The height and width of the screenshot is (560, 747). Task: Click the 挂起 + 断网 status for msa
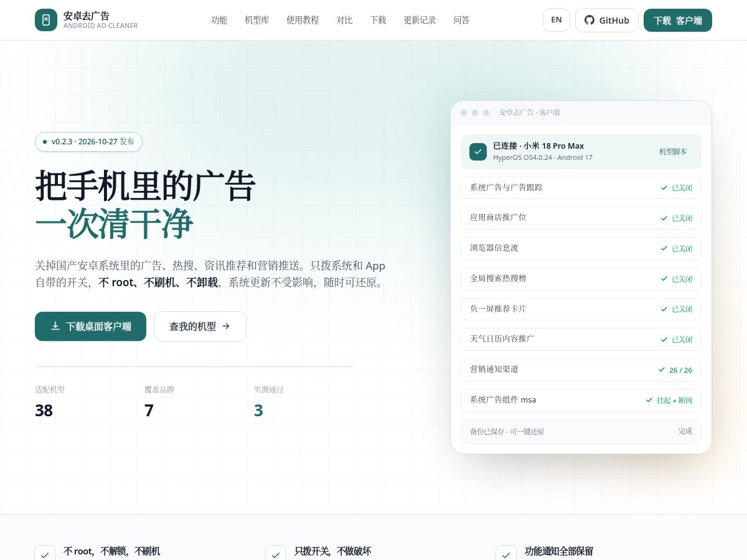[669, 400]
